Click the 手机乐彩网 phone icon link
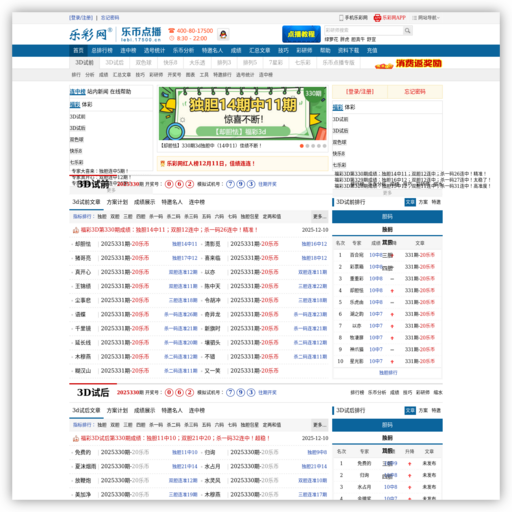This screenshot has width=512, height=512. (x=353, y=18)
